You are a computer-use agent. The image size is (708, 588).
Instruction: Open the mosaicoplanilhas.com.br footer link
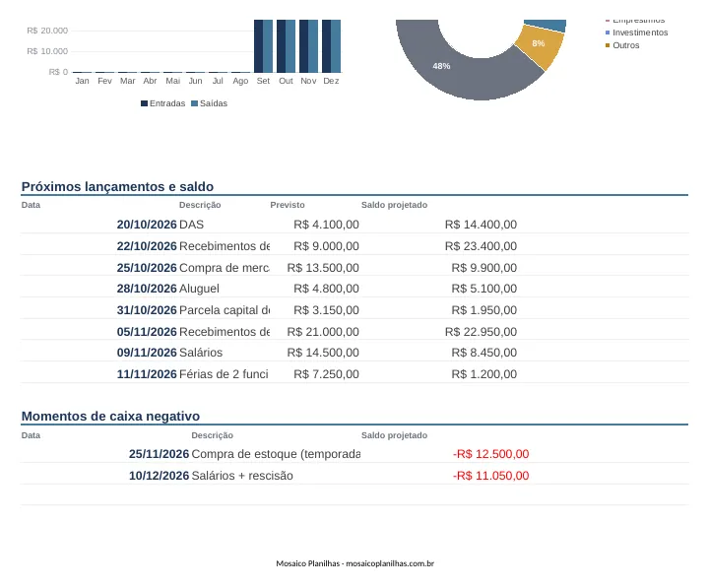point(390,563)
